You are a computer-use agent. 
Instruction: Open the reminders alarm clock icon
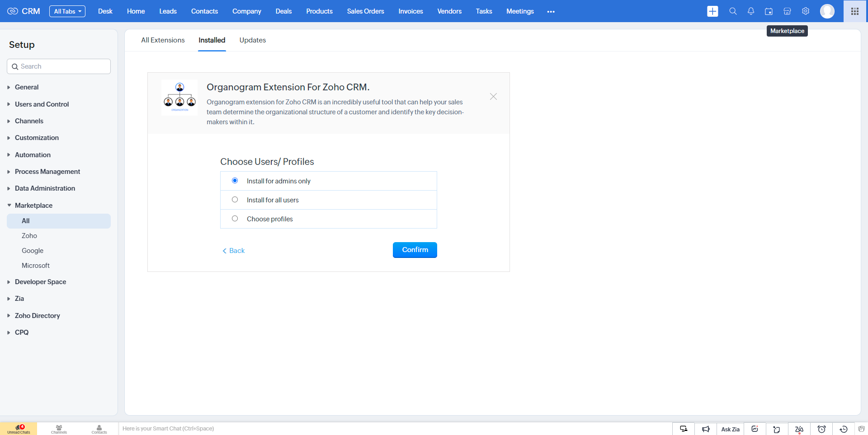821,429
